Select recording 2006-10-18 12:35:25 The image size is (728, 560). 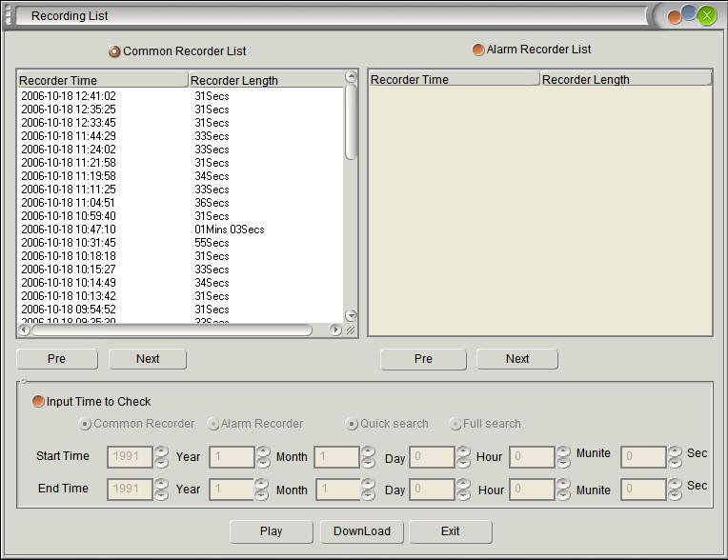coord(180,110)
